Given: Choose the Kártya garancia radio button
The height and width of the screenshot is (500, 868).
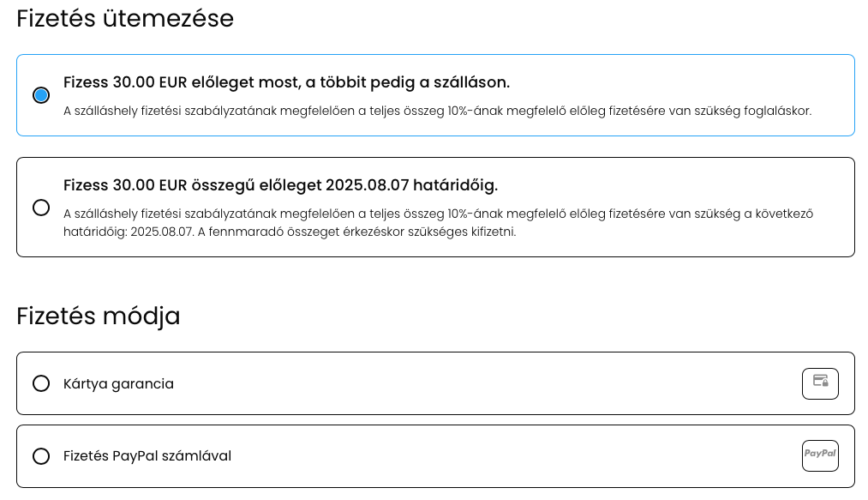Looking at the screenshot, I should pos(41,383).
